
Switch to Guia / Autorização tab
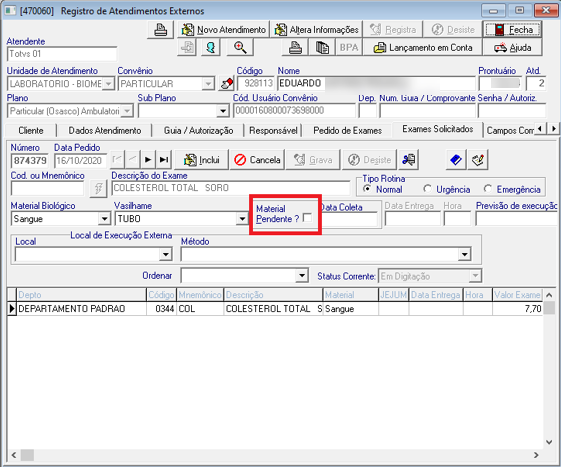(x=198, y=131)
